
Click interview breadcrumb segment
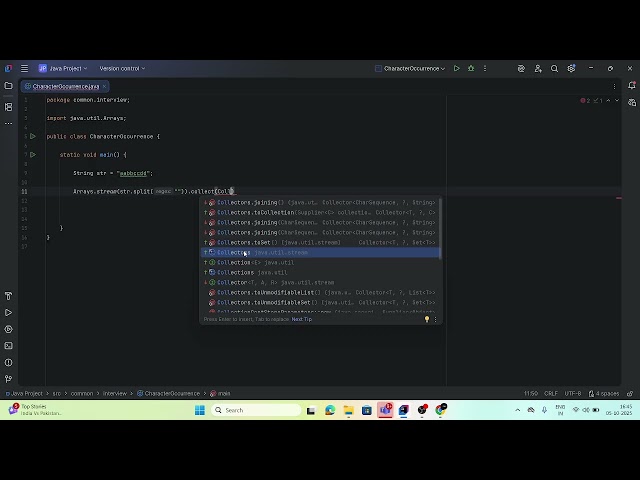point(115,393)
